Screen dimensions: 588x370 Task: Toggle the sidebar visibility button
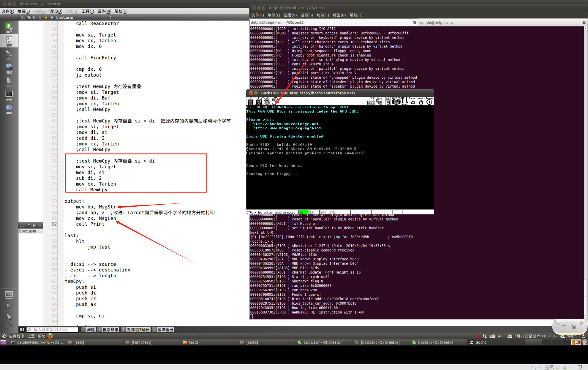(x=22, y=330)
